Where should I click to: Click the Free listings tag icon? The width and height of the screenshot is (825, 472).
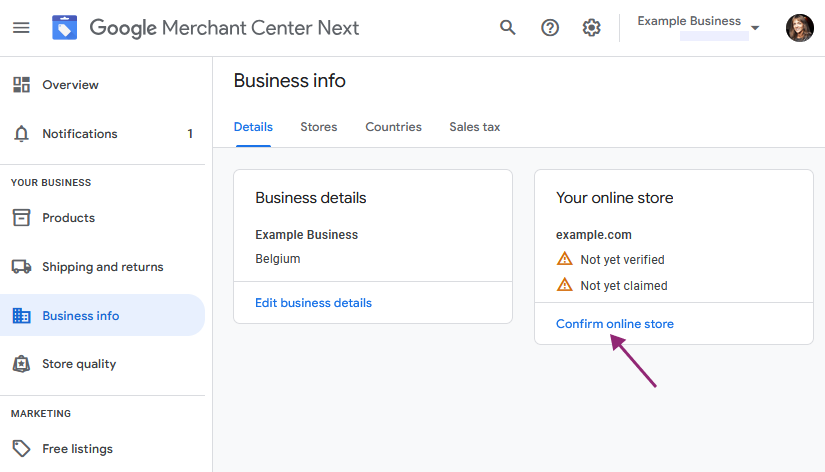[21, 449]
